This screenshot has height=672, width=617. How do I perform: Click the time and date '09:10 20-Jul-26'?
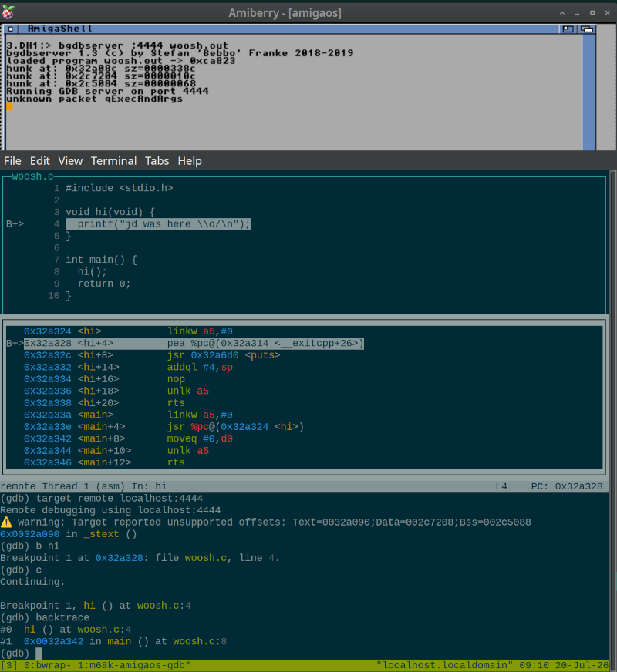coord(563,666)
